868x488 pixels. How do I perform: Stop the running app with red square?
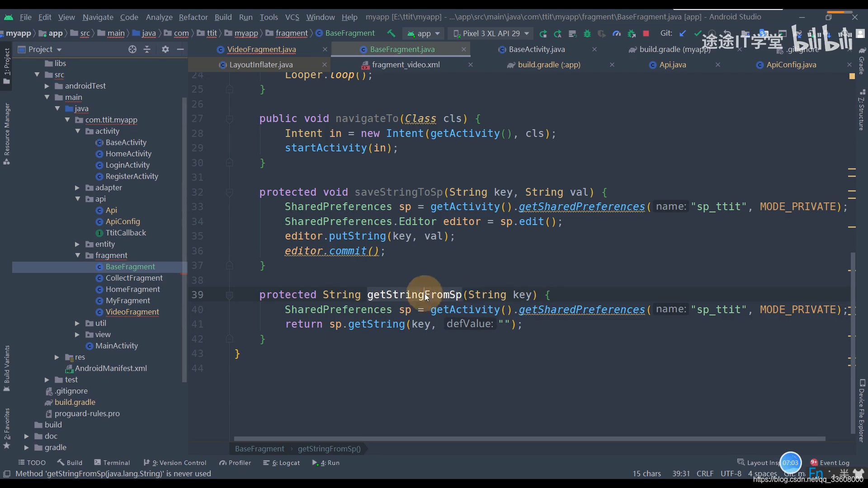(x=646, y=33)
